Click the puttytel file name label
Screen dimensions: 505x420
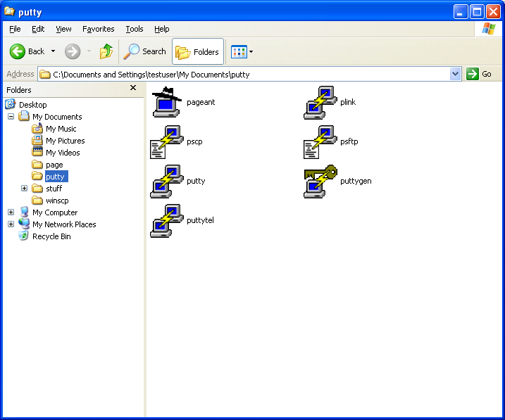tap(200, 220)
